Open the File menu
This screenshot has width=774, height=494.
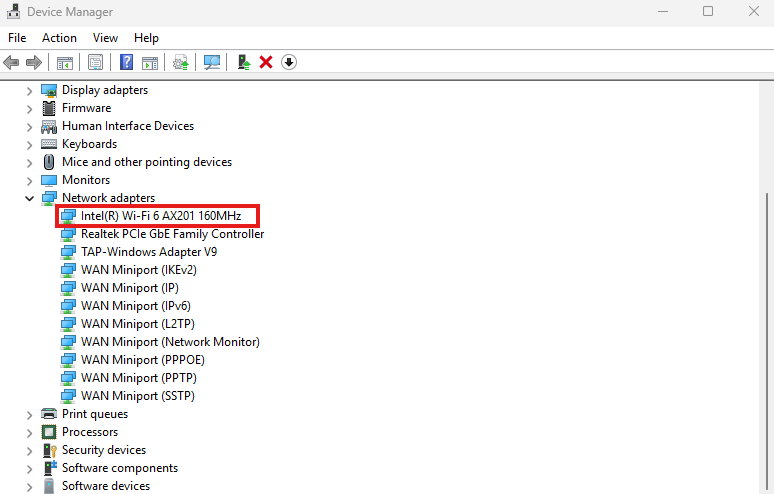[x=17, y=37]
